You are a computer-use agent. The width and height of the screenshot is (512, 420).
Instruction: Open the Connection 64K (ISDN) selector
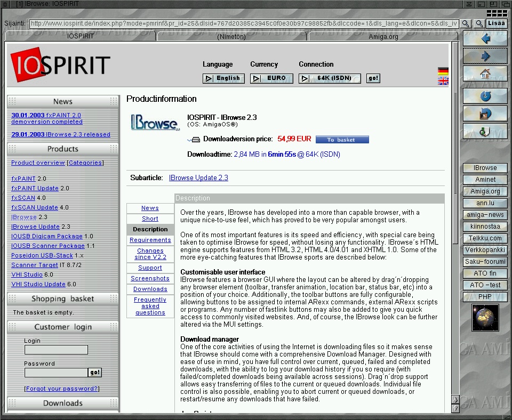329,78
